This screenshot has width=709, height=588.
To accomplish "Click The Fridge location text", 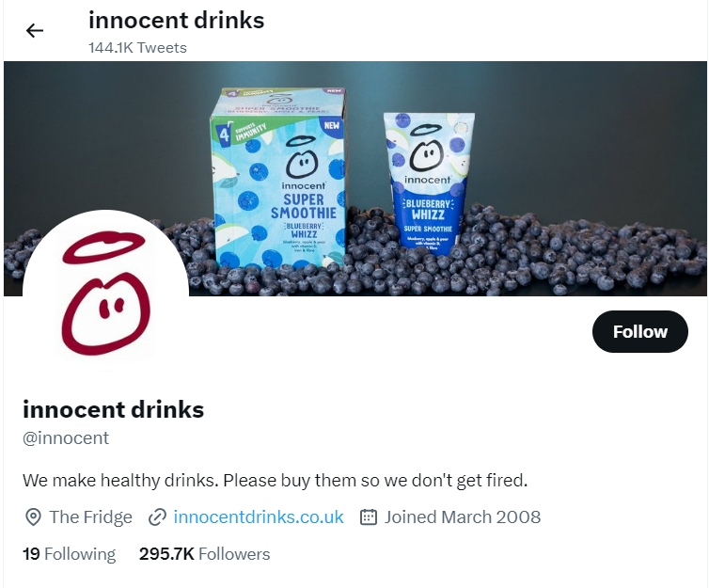I will [x=90, y=517].
